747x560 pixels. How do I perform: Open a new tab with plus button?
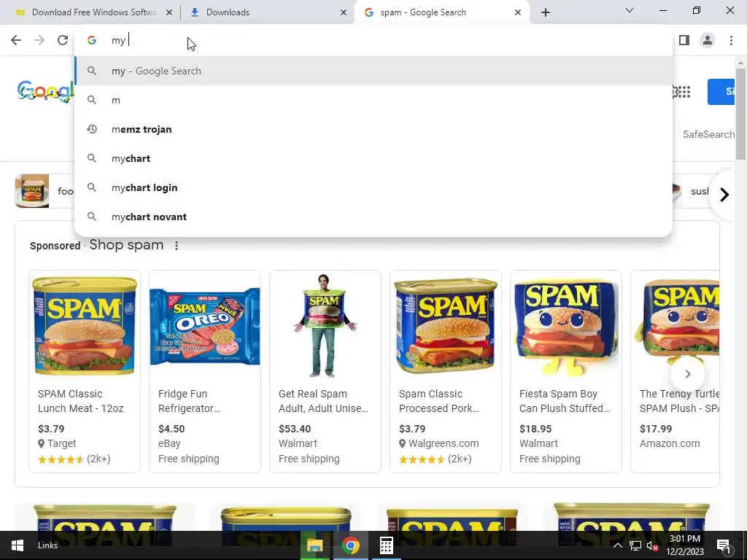click(546, 12)
